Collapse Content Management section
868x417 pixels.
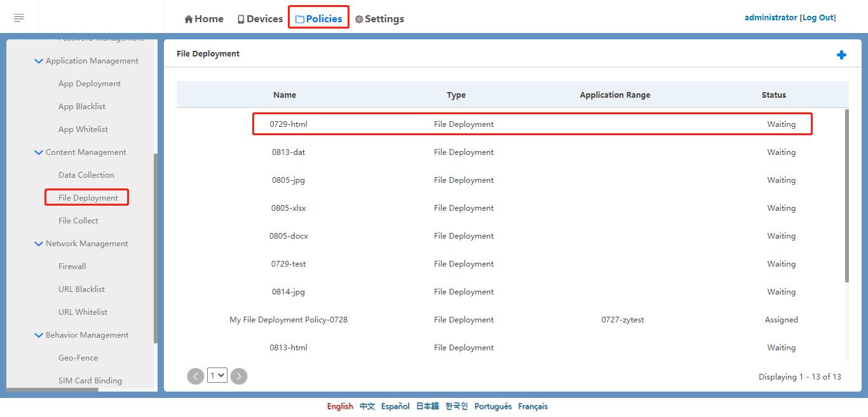pyautogui.click(x=39, y=152)
